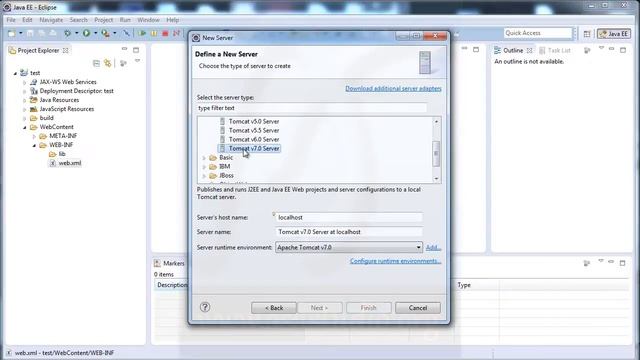Expand the IBM server category
The height and width of the screenshot is (360, 640).
click(x=204, y=167)
